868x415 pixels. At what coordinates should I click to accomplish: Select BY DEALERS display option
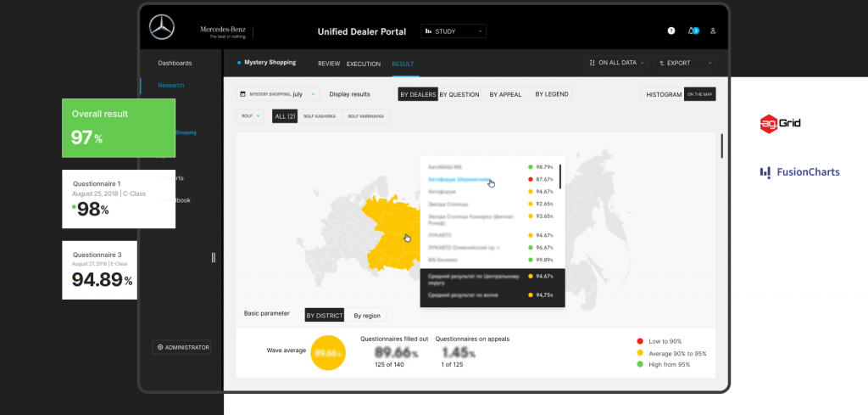418,94
